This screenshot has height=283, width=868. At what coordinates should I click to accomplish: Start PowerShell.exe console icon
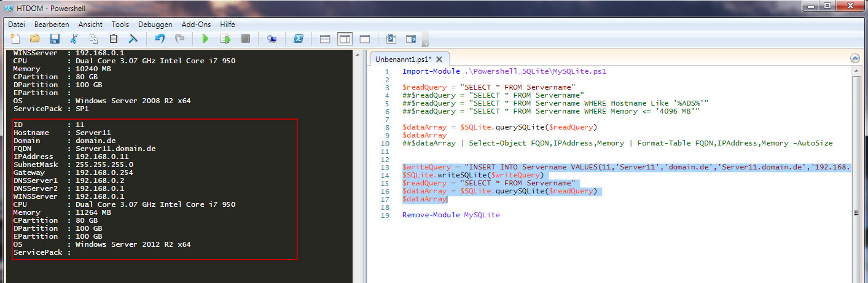tap(298, 39)
